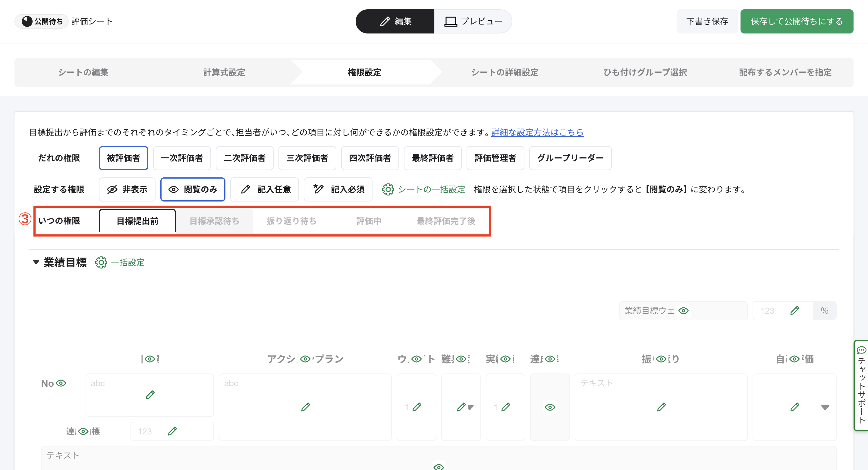Image resolution: width=868 pixels, height=470 pixels.
Task: Switch to the 目標承認待ち timing tab
Action: [214, 221]
